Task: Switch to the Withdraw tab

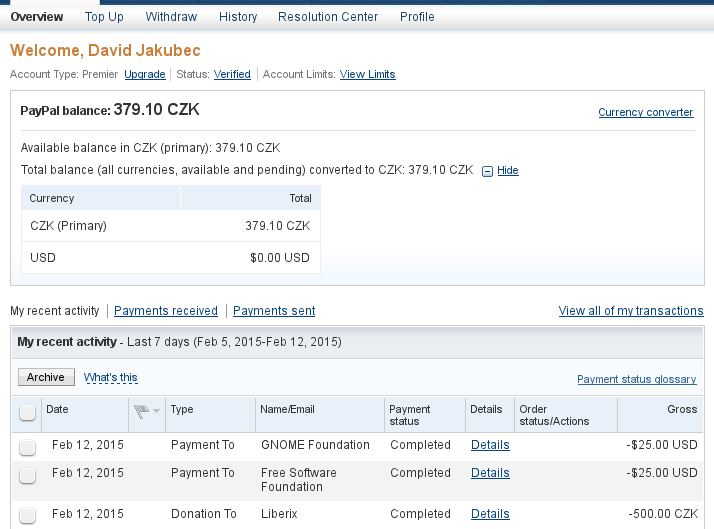Action: pyautogui.click(x=171, y=17)
